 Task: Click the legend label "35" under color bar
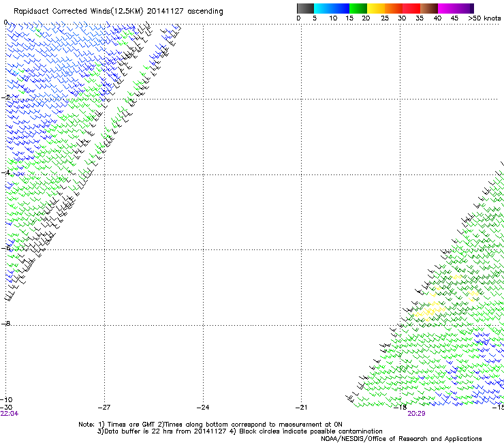[x=420, y=18]
